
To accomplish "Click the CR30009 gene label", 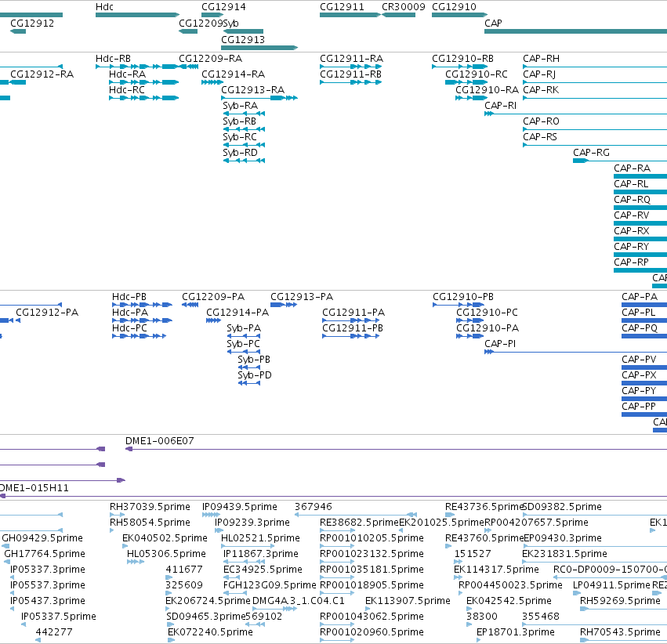I will [404, 7].
